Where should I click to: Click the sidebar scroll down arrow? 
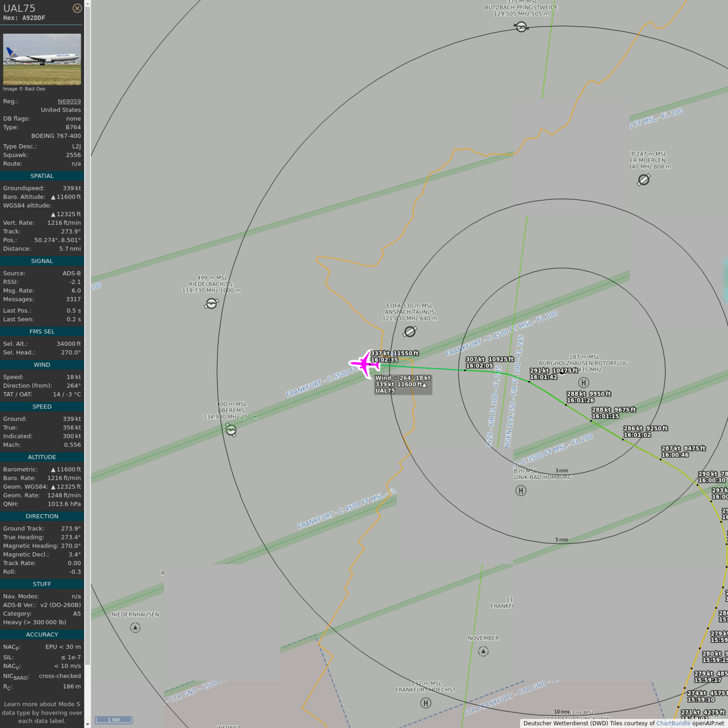[x=87, y=724]
